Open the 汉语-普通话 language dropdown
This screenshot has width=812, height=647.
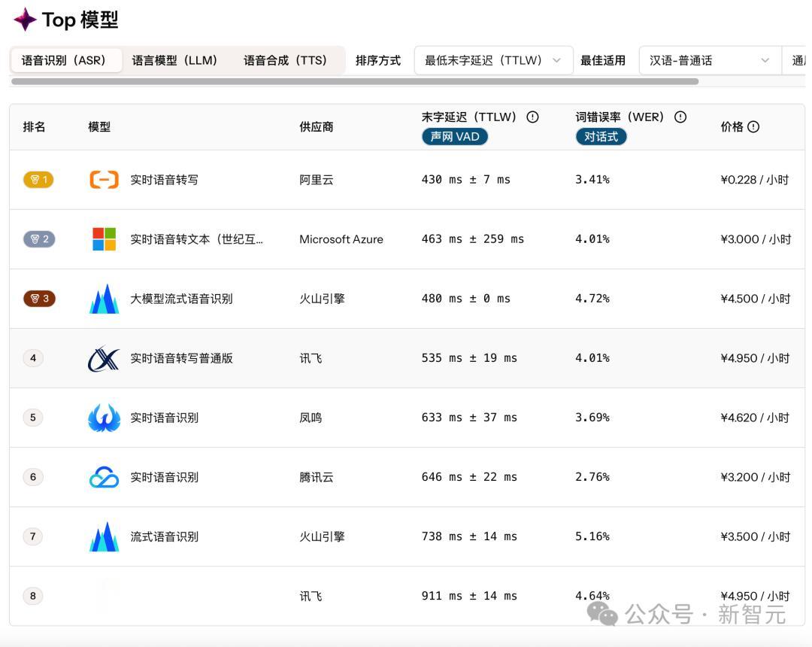coord(709,60)
